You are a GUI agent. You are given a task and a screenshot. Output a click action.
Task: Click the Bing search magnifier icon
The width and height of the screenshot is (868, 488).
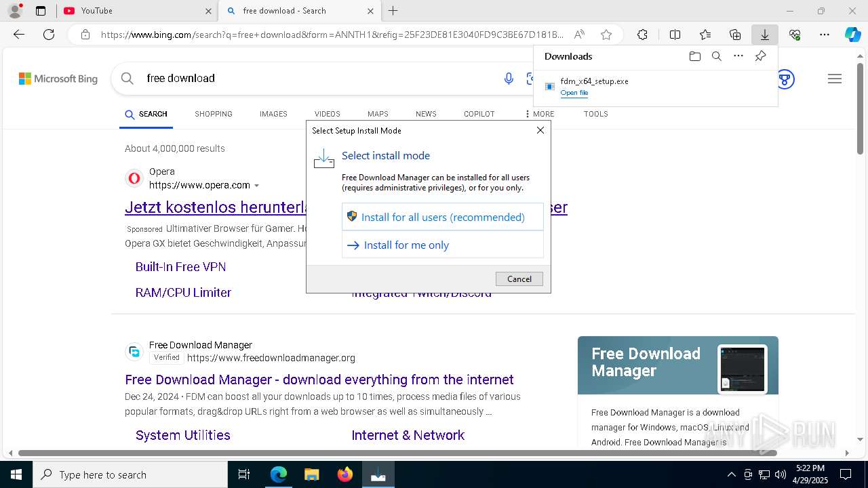point(127,79)
